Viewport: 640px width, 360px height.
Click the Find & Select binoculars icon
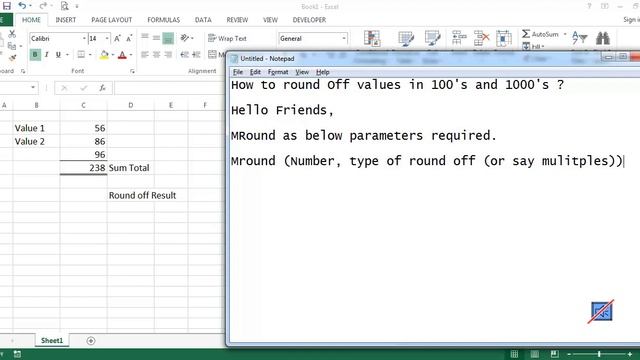click(603, 38)
